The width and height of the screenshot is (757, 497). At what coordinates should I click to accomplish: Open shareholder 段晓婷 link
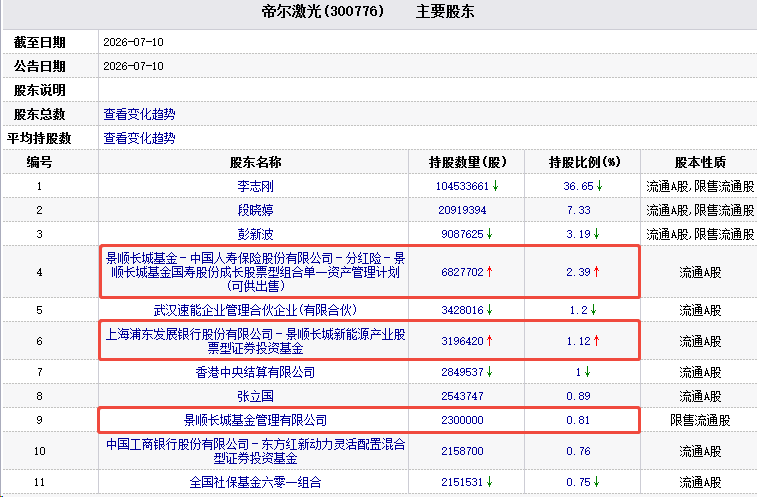click(255, 210)
